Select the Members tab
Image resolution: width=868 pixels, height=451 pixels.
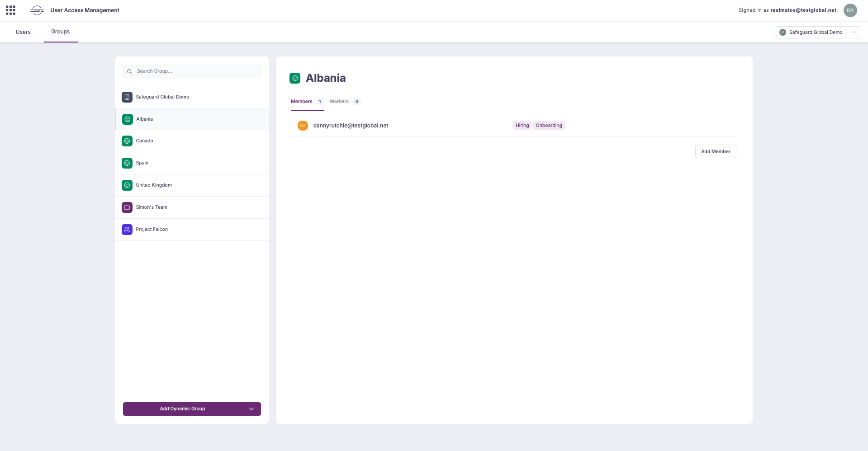302,102
